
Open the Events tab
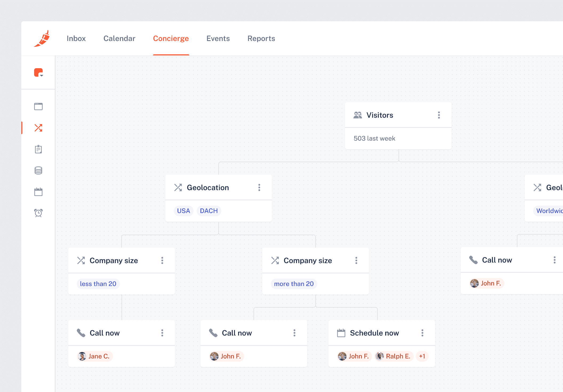(x=218, y=39)
